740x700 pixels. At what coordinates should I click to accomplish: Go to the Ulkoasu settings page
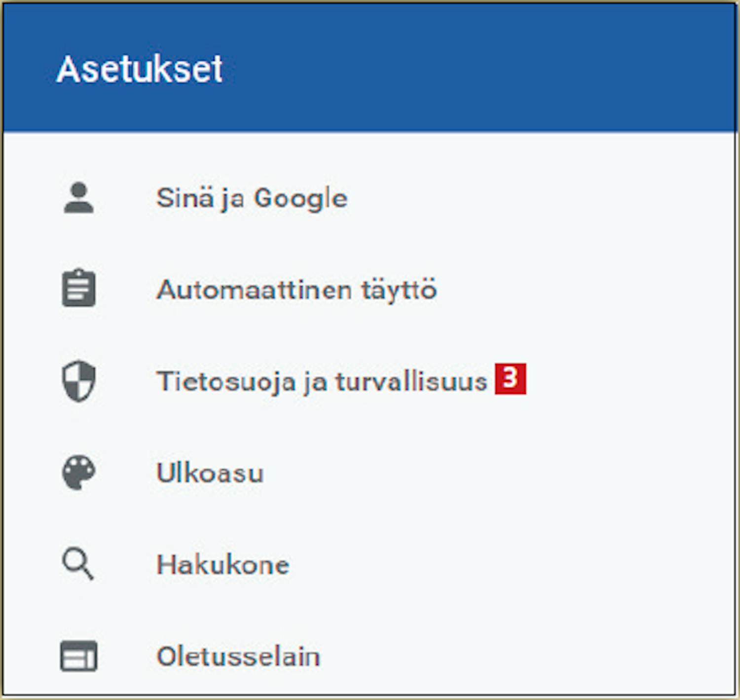point(210,473)
